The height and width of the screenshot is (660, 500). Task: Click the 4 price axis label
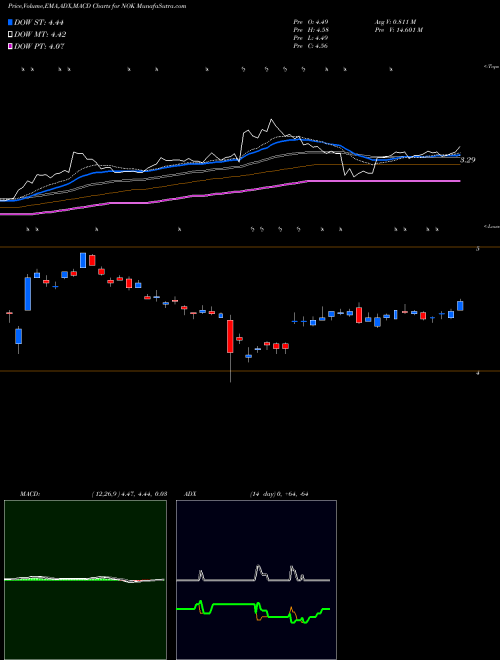coord(477,373)
